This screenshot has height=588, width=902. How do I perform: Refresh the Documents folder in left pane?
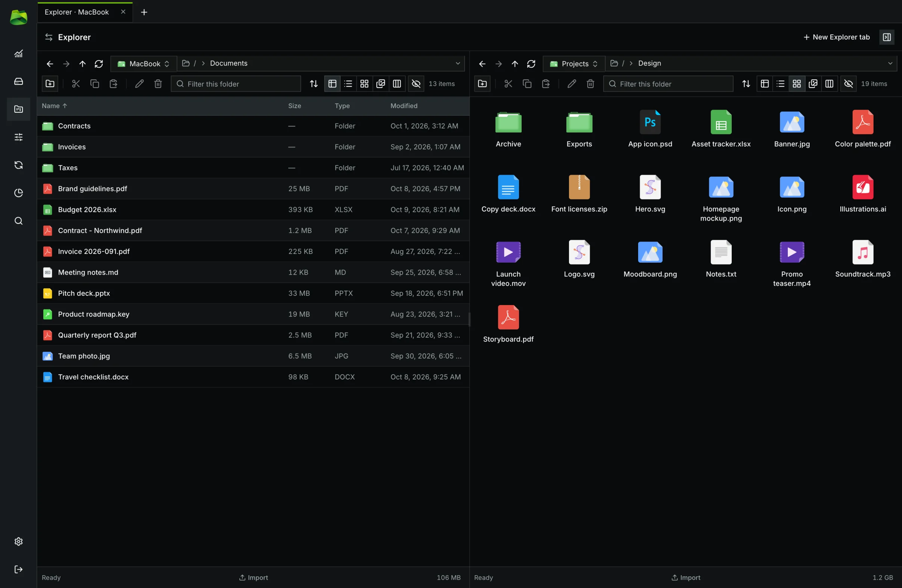[x=99, y=63]
